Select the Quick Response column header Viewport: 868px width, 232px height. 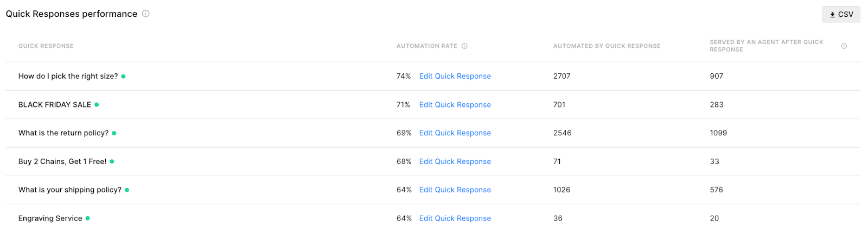46,46
